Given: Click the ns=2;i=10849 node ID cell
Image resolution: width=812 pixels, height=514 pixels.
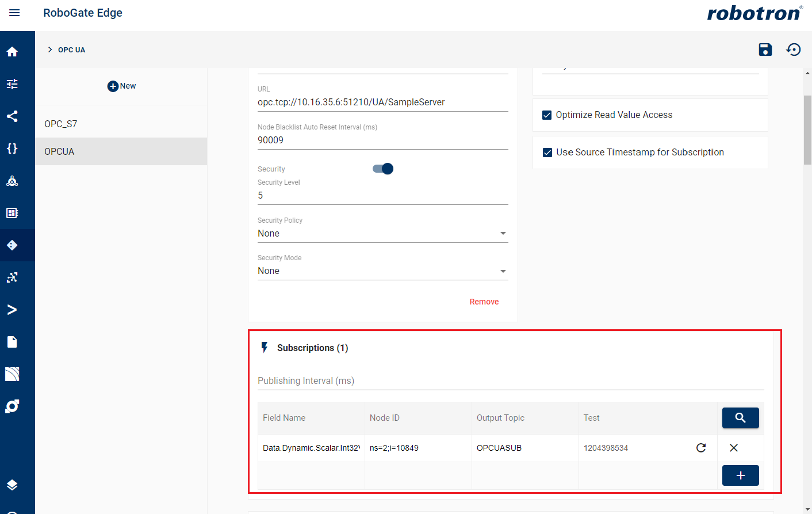Looking at the screenshot, I should coord(418,448).
